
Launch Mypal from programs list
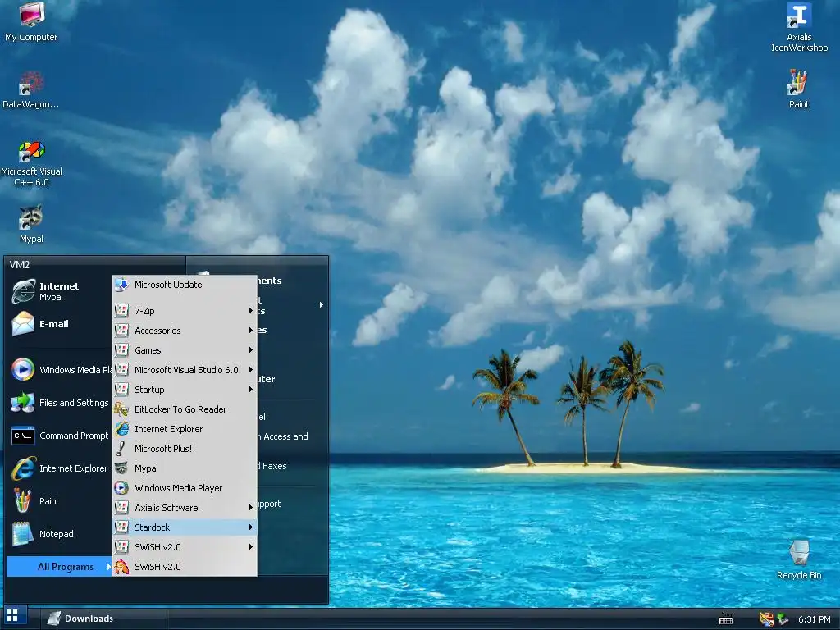point(185,468)
